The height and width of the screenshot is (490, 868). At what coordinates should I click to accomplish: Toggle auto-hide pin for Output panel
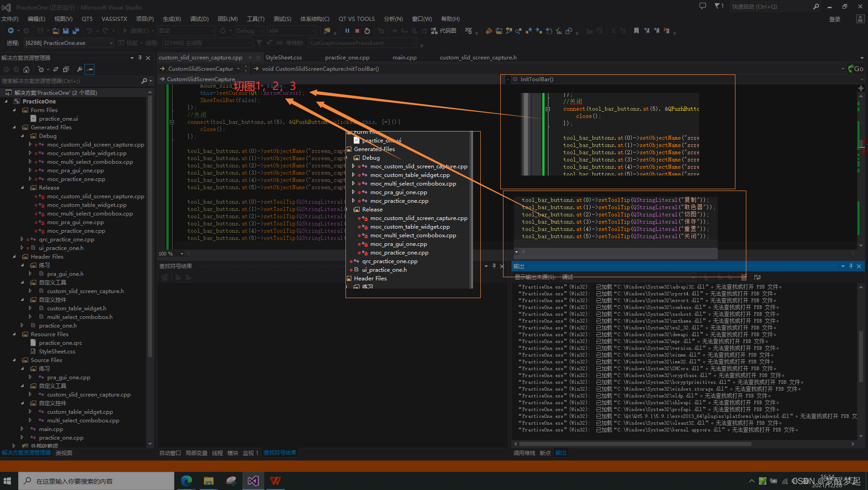(x=851, y=266)
